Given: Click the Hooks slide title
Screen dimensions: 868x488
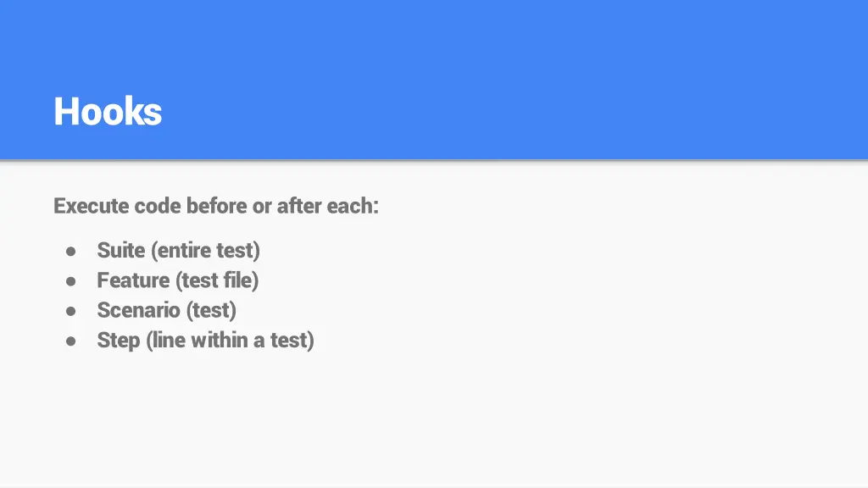Looking at the screenshot, I should 108,112.
